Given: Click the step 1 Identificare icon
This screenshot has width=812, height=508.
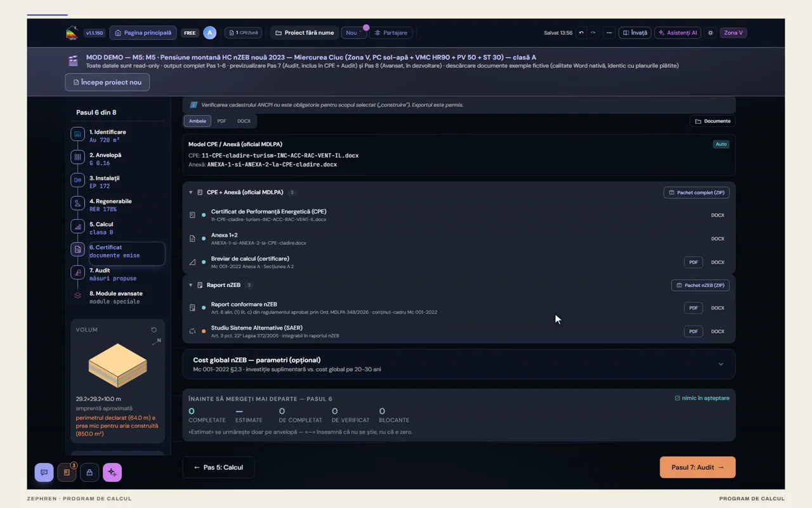Looking at the screenshot, I should (77, 134).
